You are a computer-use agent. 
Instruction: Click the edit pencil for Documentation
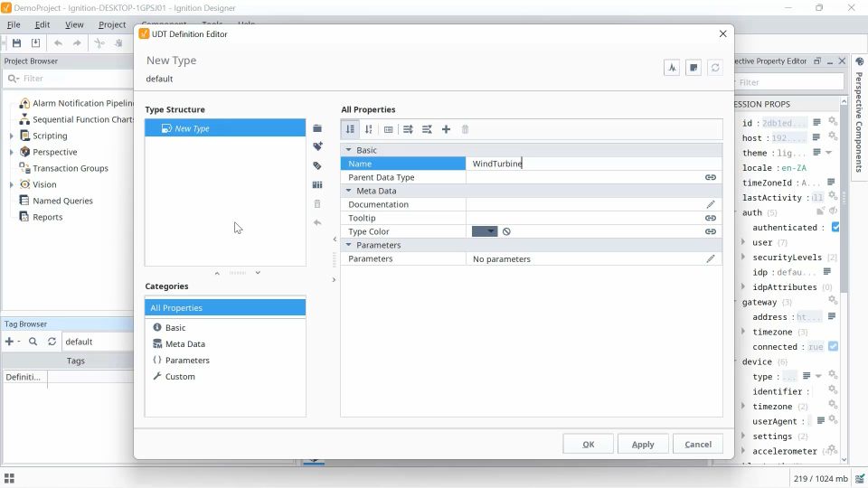coord(711,204)
